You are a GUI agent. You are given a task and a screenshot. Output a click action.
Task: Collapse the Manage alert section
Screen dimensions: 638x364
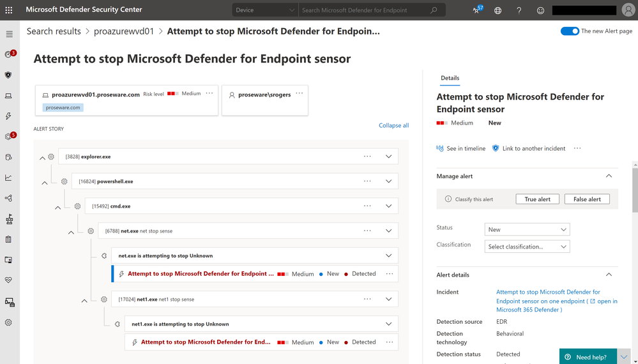(x=609, y=176)
